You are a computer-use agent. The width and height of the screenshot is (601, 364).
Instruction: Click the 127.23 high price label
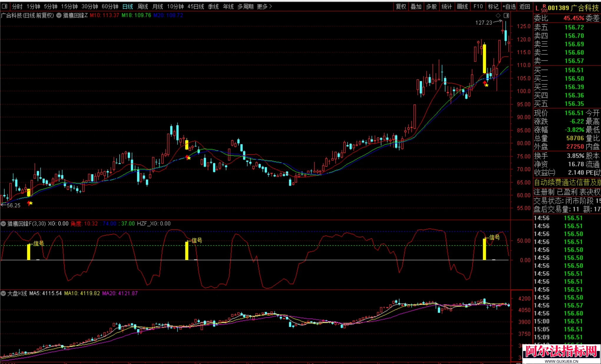(x=484, y=23)
